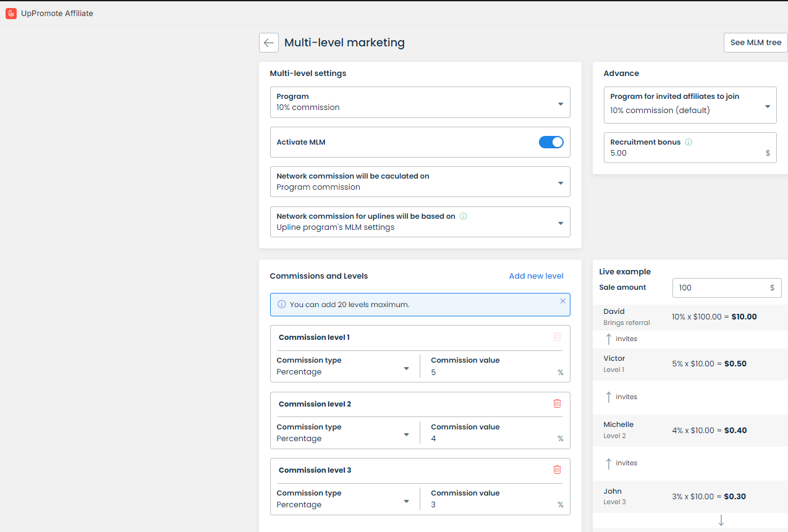Go back using the arrow button
This screenshot has width=788, height=532.
[x=268, y=43]
